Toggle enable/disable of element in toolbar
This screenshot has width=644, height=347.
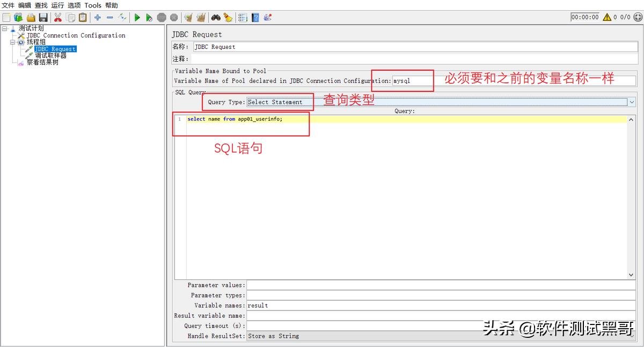tap(122, 17)
